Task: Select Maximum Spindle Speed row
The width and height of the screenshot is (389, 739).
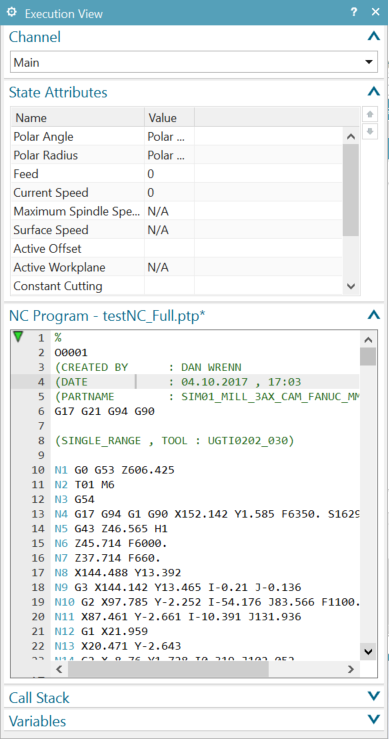Action: 176,211
